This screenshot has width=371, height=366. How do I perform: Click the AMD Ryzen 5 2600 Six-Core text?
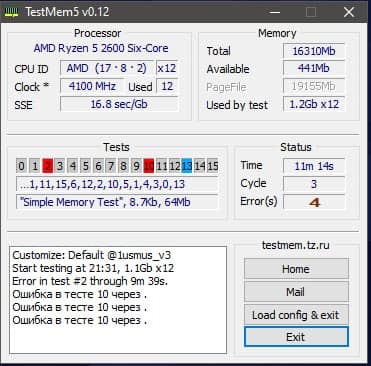(x=101, y=48)
